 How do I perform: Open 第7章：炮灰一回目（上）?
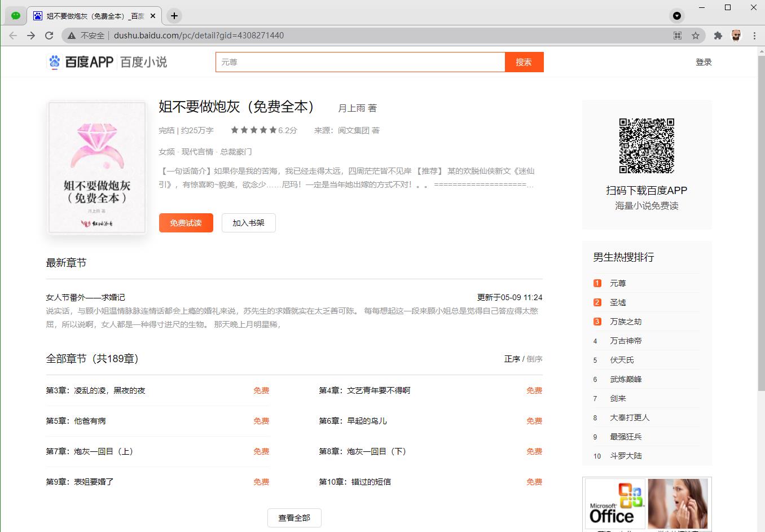(90, 451)
